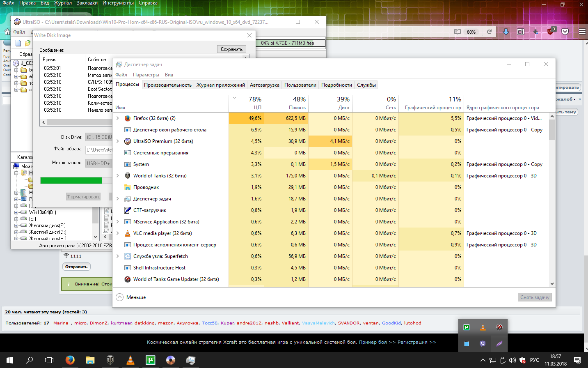588x368 pixels.
Task: Click the Firefox icon in the process list
Action: pyautogui.click(x=128, y=118)
